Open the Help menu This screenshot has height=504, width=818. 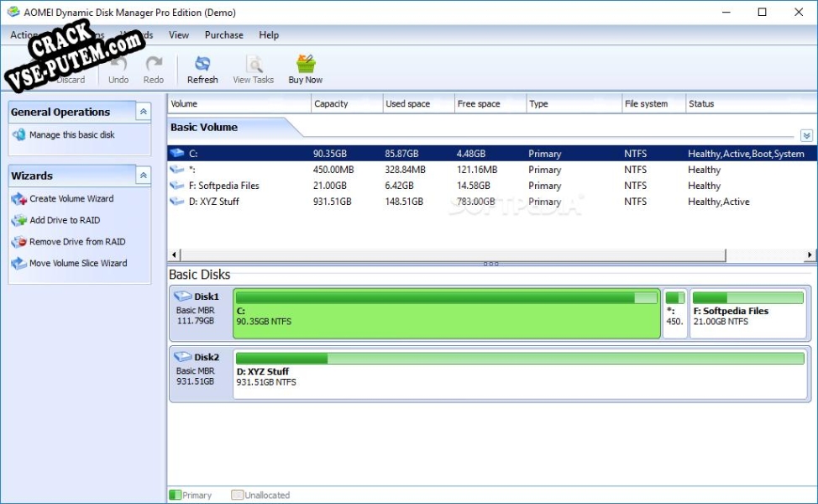(269, 35)
